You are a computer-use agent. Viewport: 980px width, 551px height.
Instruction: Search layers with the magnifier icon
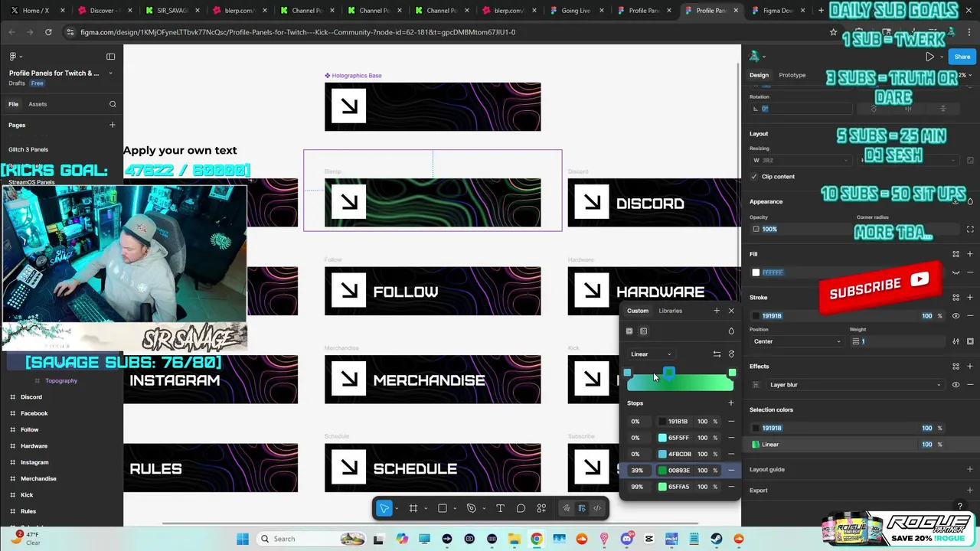click(x=113, y=104)
